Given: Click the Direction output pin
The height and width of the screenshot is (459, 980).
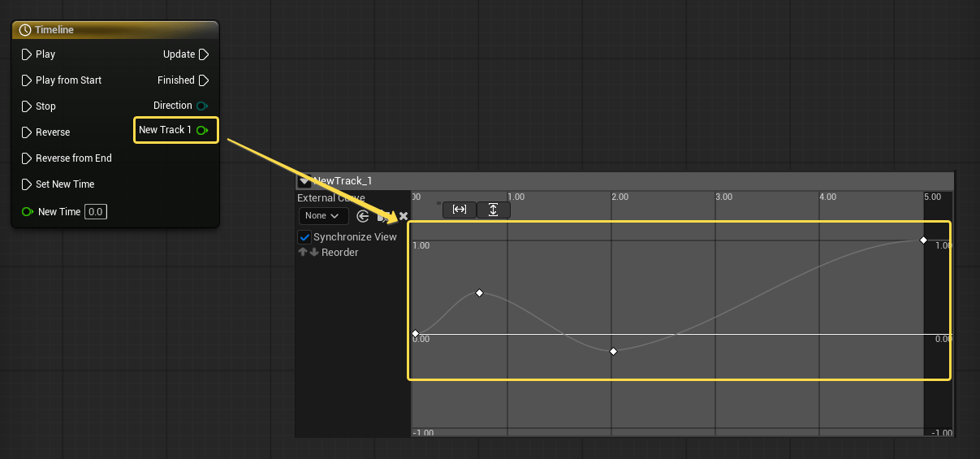Looking at the screenshot, I should click(x=201, y=106).
